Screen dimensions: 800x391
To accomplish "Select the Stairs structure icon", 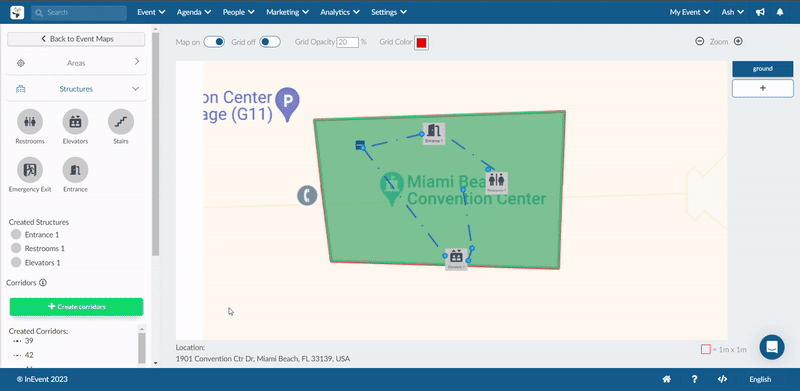I will pos(121,121).
